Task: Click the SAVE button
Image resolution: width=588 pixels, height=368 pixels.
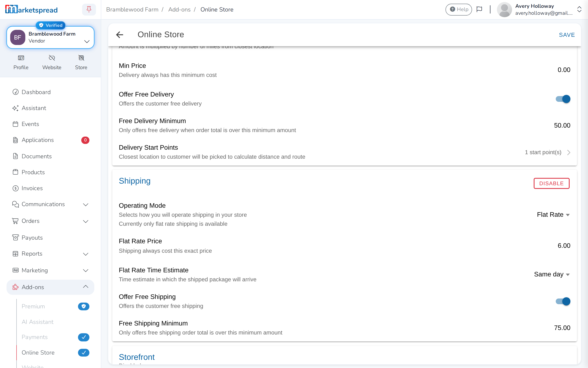Action: [x=567, y=35]
